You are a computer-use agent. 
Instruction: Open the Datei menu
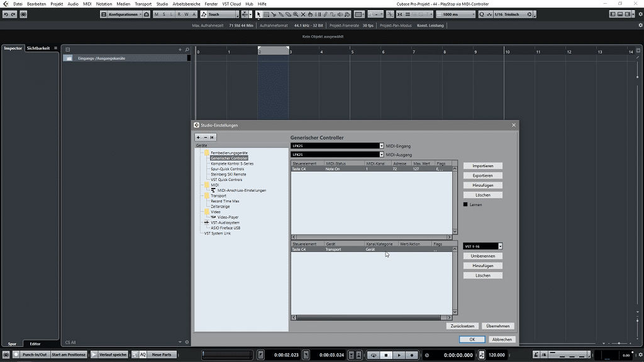click(18, 4)
